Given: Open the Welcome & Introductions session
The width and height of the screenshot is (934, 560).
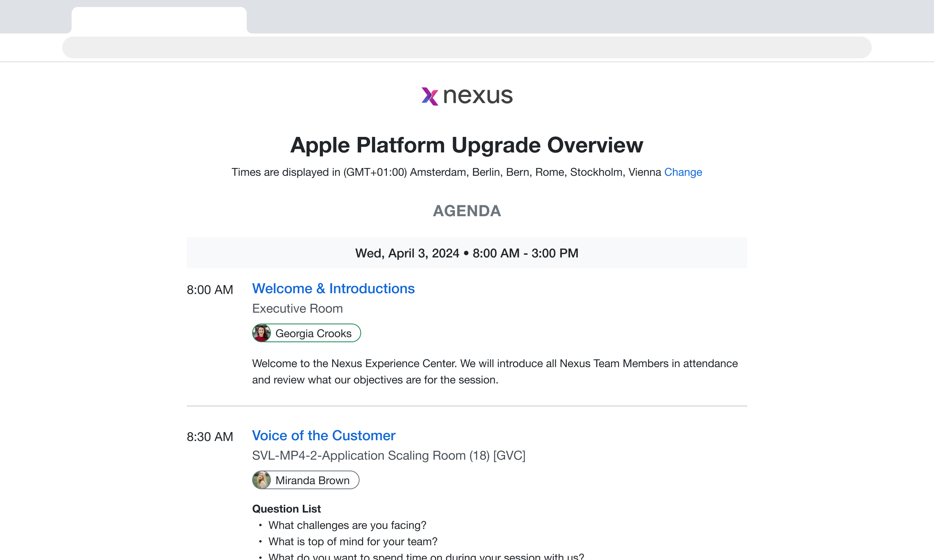Looking at the screenshot, I should [333, 289].
